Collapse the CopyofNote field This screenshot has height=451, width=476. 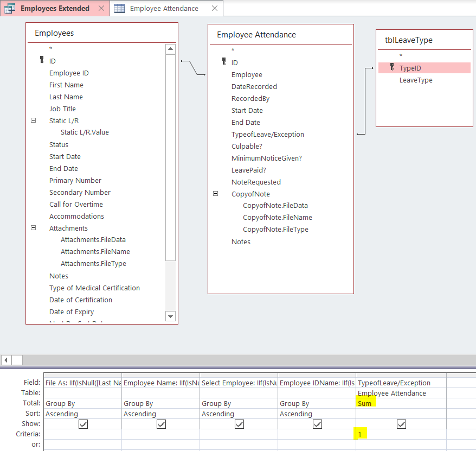[x=215, y=194]
